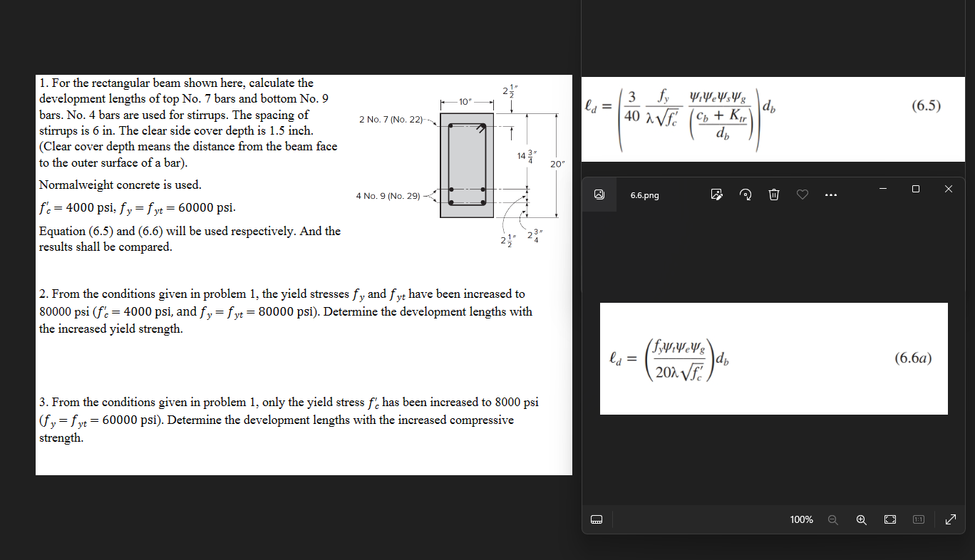Open the image editor for 6.6.png
Image resolution: width=975 pixels, height=560 pixels.
(717, 195)
